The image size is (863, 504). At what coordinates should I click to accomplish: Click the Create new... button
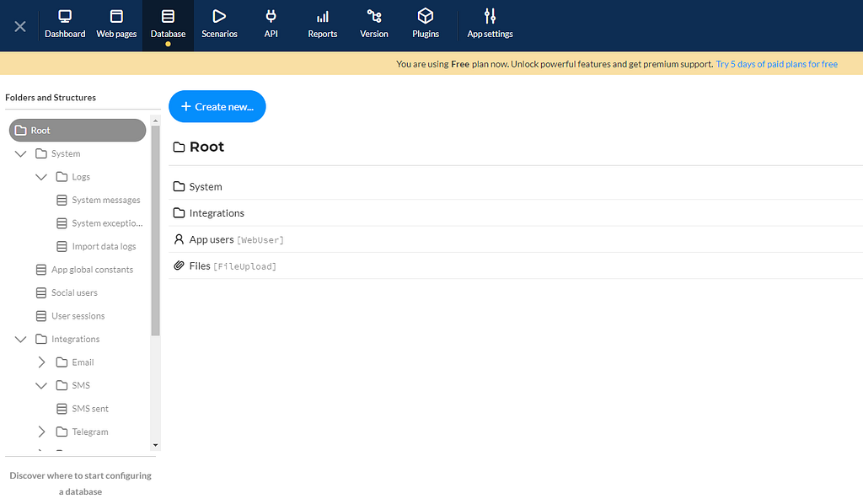point(217,106)
